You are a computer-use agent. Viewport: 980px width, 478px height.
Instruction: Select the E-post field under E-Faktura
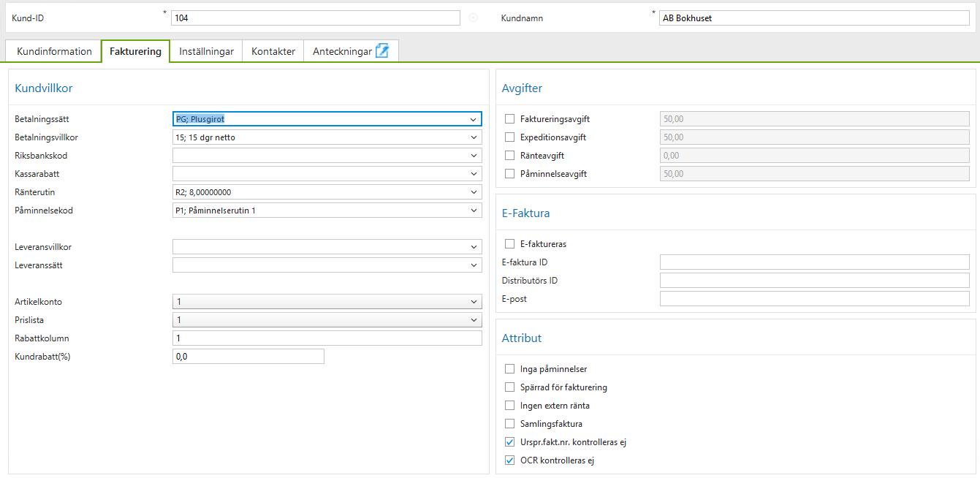[813, 298]
